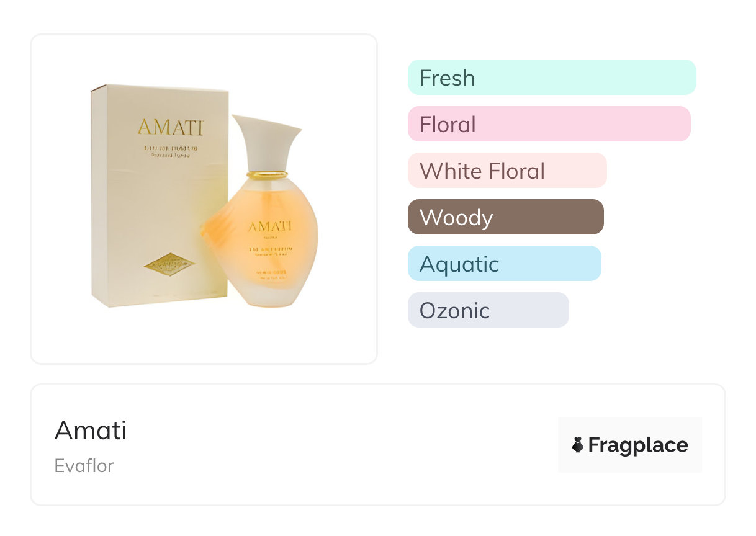756x536 pixels.
Task: Click the Fragplace wordmark text
Action: pos(638,445)
